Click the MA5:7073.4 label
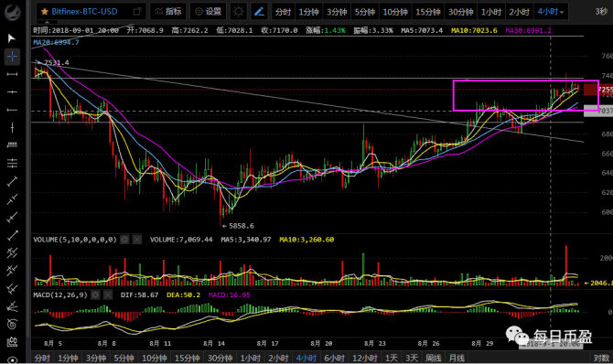The width and height of the screenshot is (613, 364). click(422, 30)
